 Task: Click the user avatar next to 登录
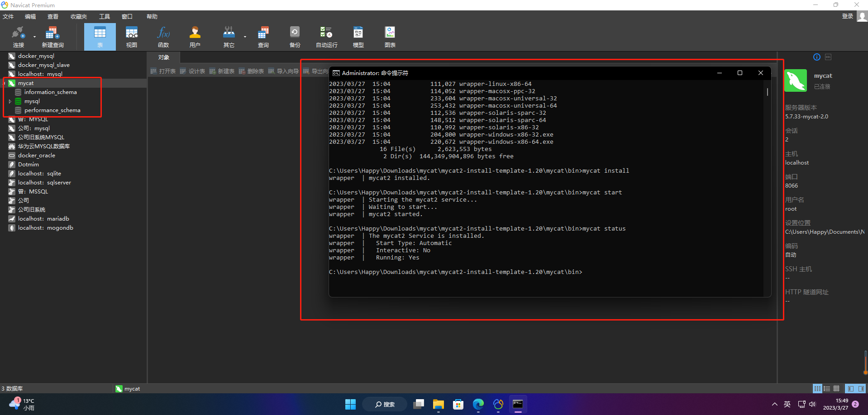click(x=862, y=16)
